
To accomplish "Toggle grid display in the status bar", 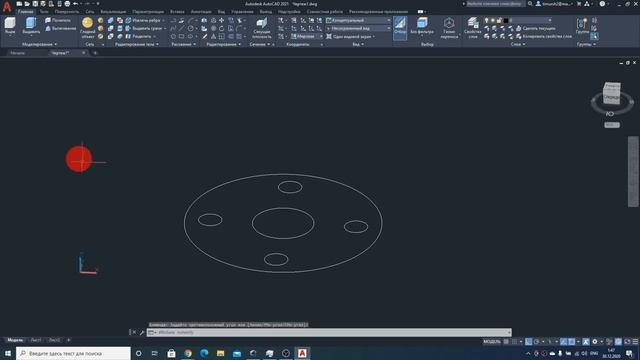I will point(506,342).
